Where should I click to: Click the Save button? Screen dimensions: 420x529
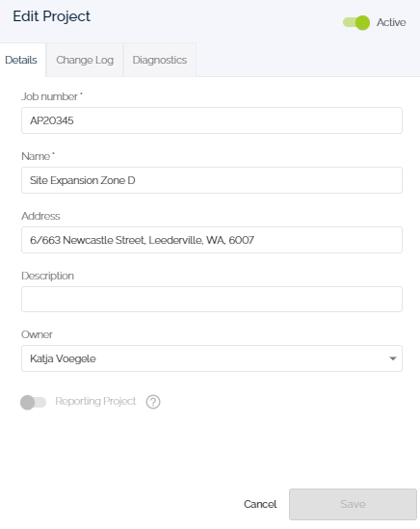pyautogui.click(x=353, y=504)
